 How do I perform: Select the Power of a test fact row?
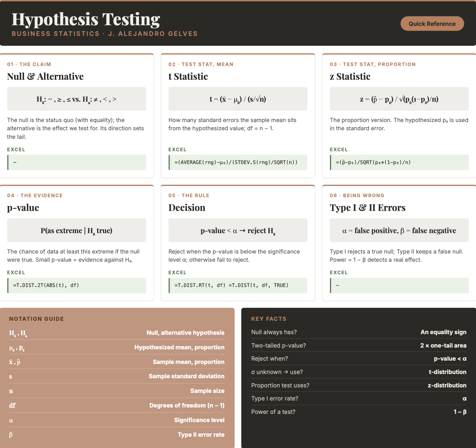point(359,412)
